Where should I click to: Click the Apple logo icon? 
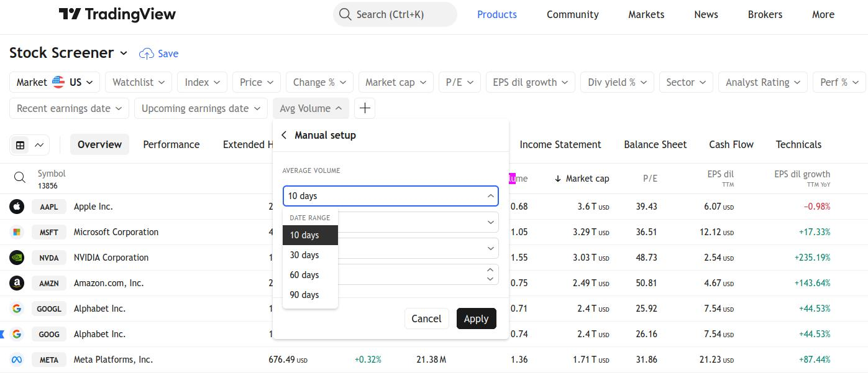click(x=17, y=207)
